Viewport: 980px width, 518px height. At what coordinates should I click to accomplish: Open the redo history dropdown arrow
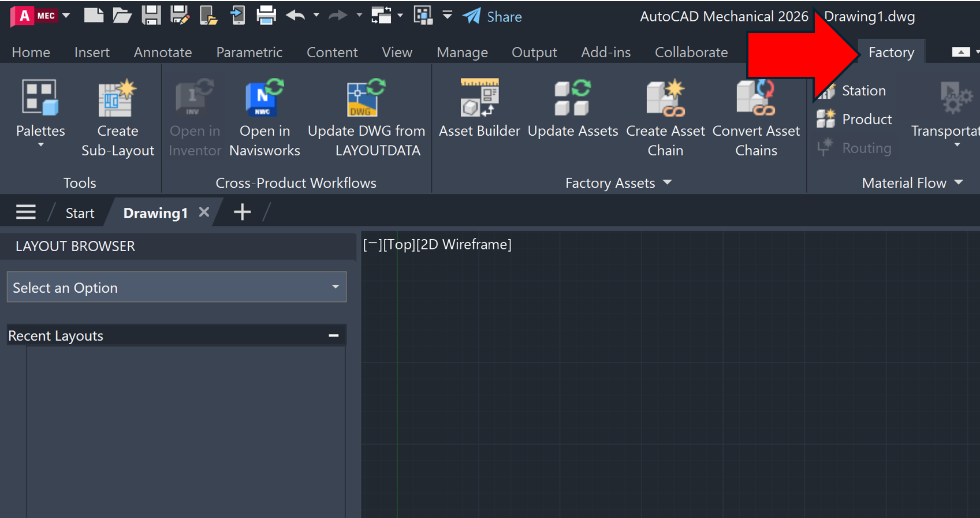[359, 16]
